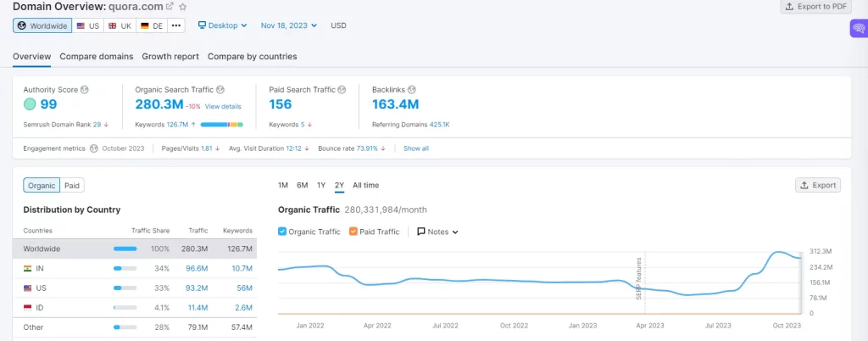Select the US database button
The height and width of the screenshot is (341, 868).
[88, 25]
